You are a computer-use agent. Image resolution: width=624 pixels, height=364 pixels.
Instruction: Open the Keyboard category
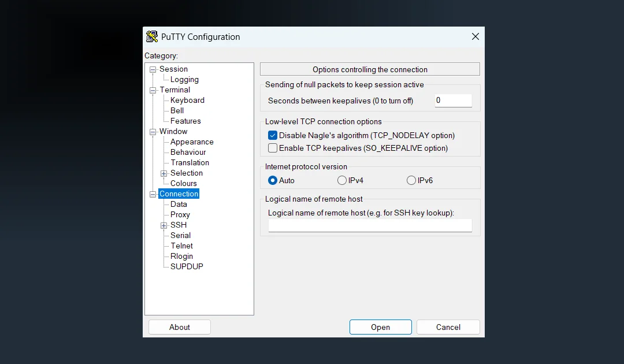187,101
